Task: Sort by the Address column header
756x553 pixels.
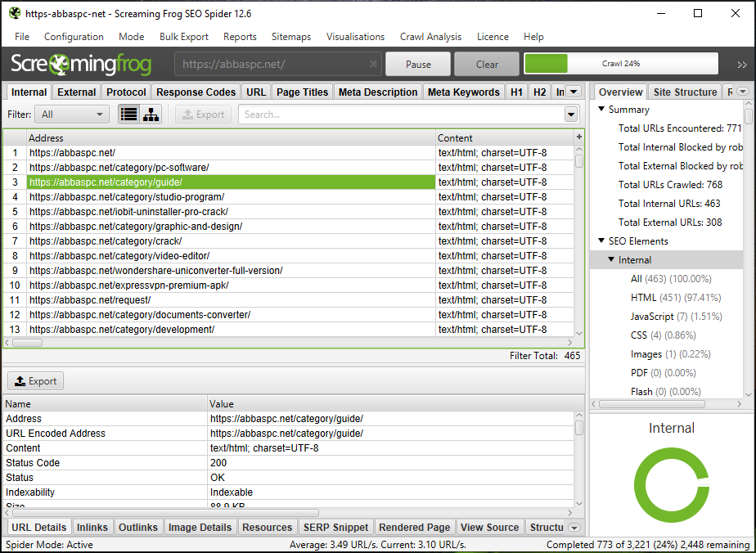Action: point(231,138)
